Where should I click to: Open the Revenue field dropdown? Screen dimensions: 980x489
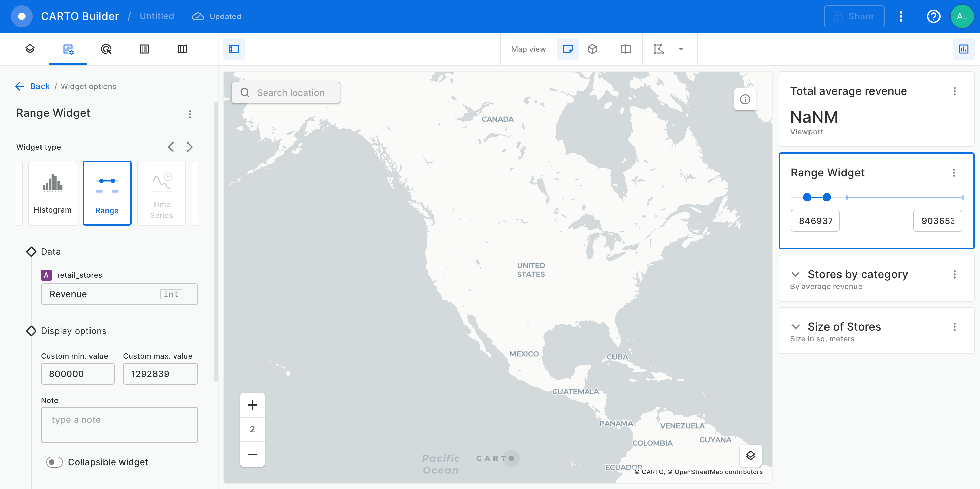(x=119, y=294)
